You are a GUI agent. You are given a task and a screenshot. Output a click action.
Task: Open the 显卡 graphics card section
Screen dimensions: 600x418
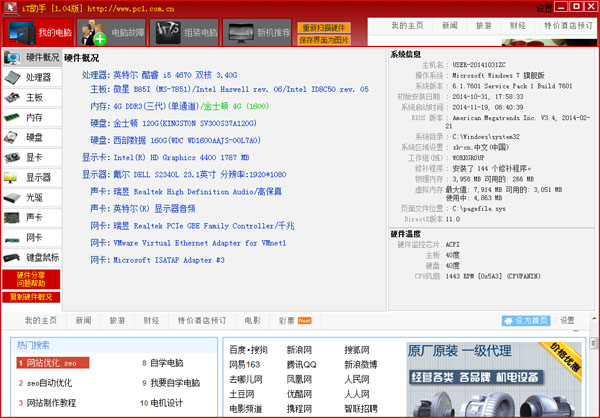(x=30, y=157)
